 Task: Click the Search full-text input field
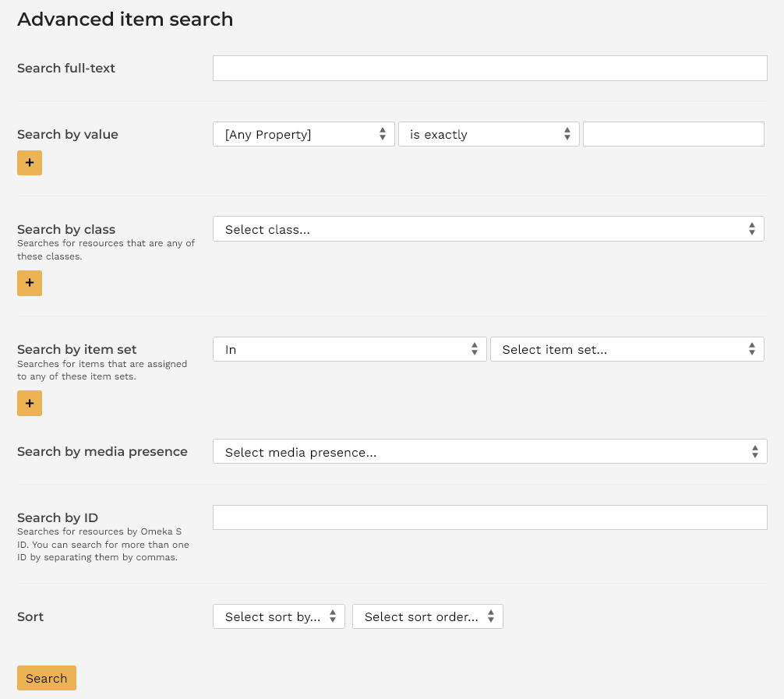coord(490,68)
